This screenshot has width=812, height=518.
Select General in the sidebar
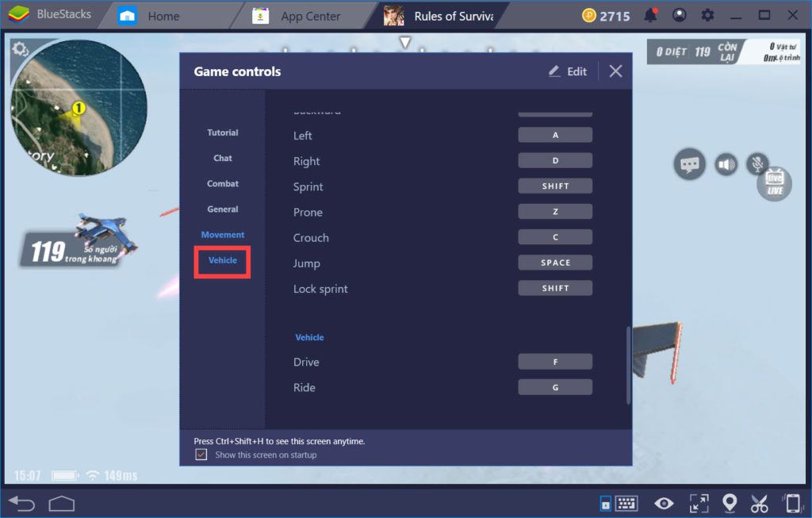223,209
